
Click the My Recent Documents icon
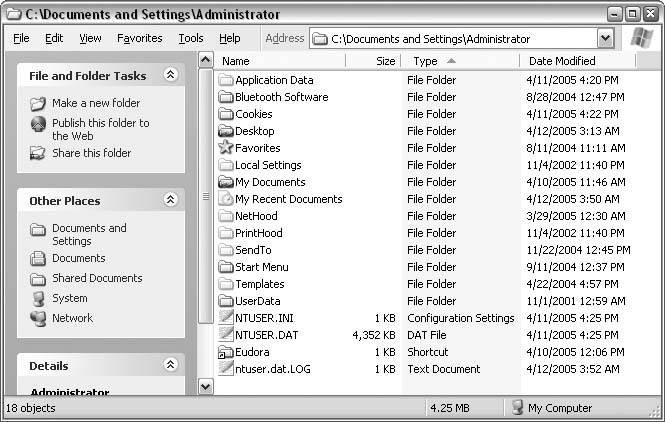tap(226, 199)
